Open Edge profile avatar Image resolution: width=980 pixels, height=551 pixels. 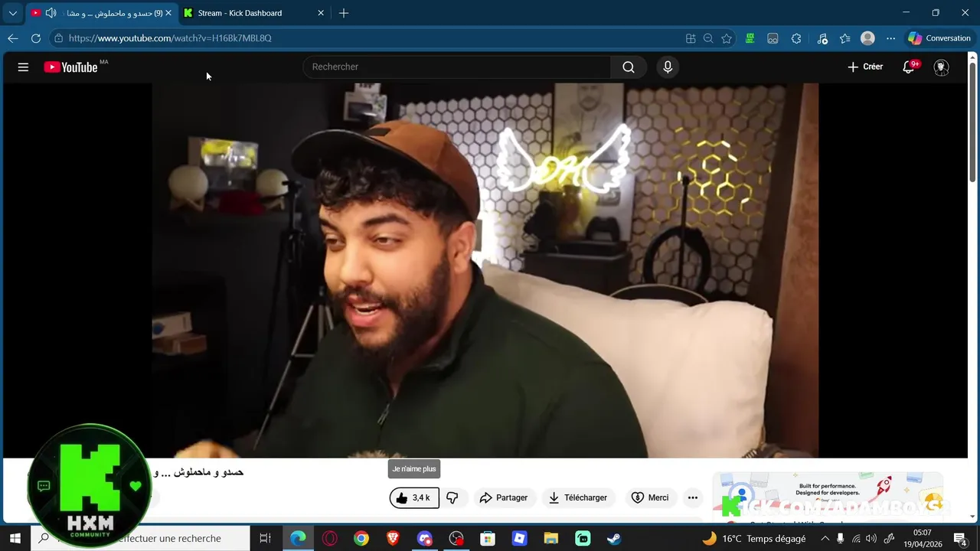tap(867, 38)
